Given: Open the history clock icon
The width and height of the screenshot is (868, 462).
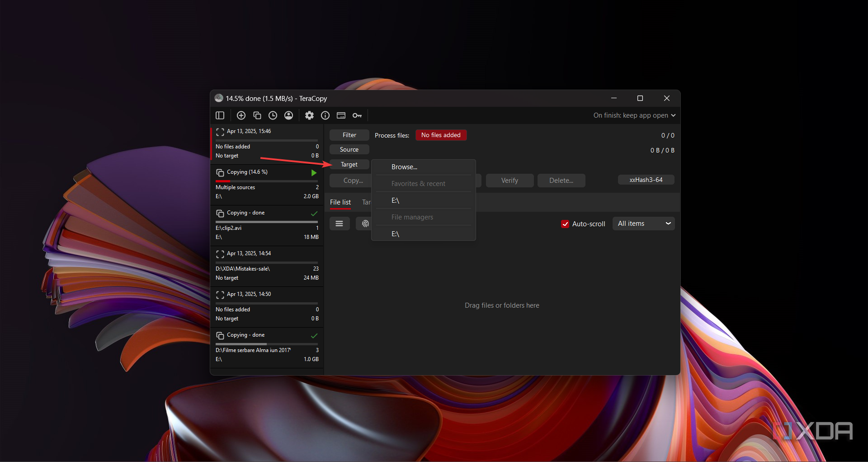Looking at the screenshot, I should click(273, 115).
